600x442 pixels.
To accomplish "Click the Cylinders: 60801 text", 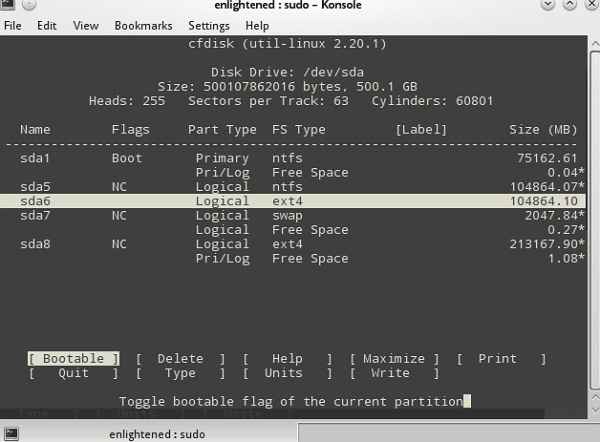I will pos(432,101).
